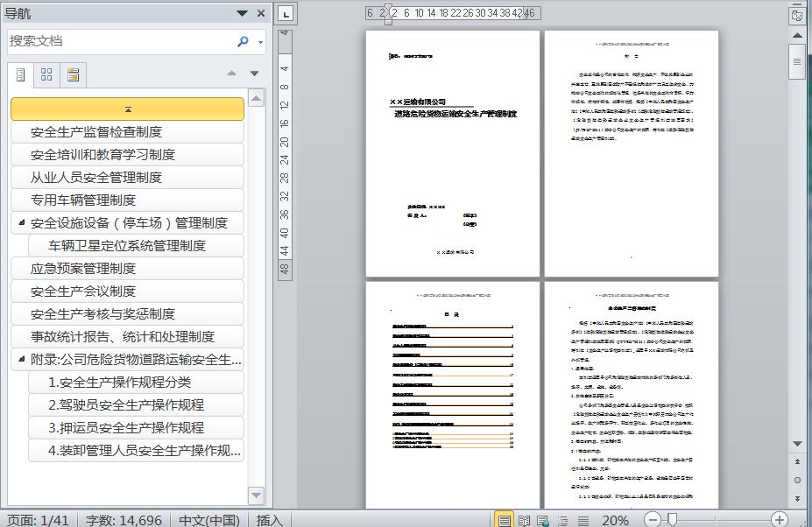Switch to Print Layout view

pyautogui.click(x=505, y=520)
